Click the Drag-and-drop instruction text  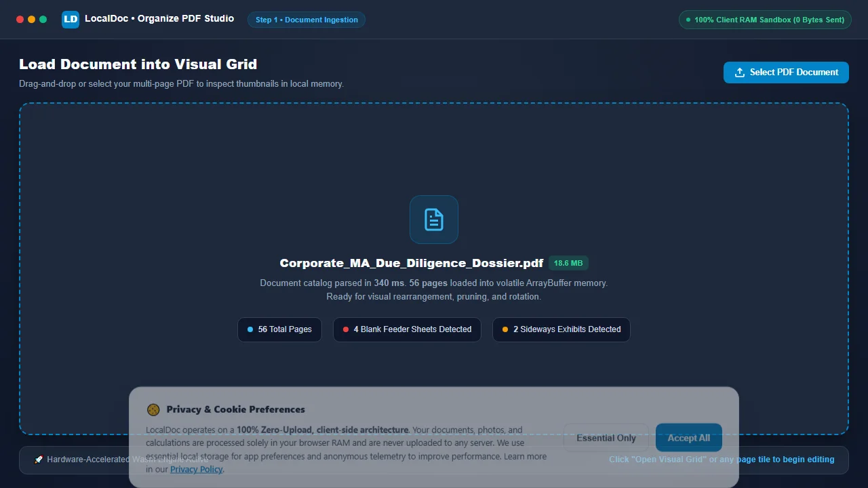[182, 84]
